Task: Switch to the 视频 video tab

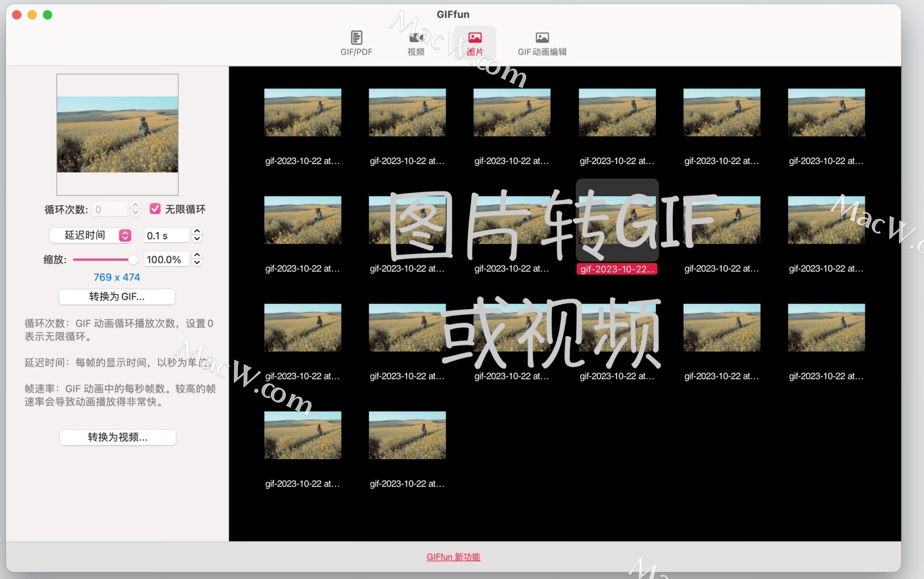Action: click(416, 43)
